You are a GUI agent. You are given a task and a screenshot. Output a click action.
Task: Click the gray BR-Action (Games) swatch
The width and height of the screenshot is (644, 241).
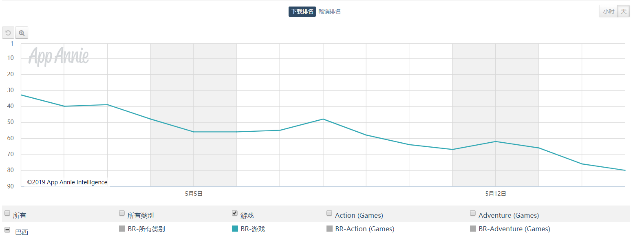pyautogui.click(x=329, y=229)
